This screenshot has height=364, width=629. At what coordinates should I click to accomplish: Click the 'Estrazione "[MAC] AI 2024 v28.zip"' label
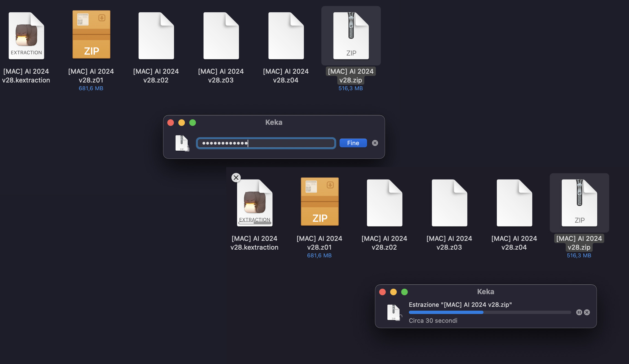460,305
